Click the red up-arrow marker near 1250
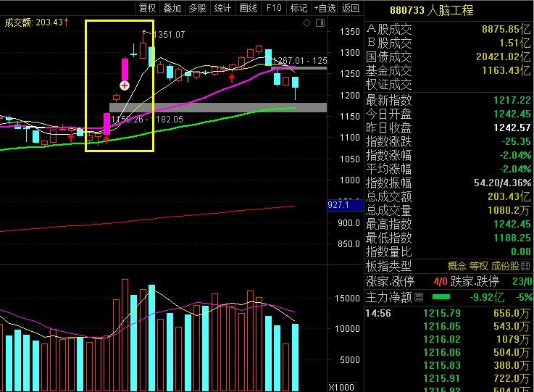534x392 pixels. click(x=232, y=78)
